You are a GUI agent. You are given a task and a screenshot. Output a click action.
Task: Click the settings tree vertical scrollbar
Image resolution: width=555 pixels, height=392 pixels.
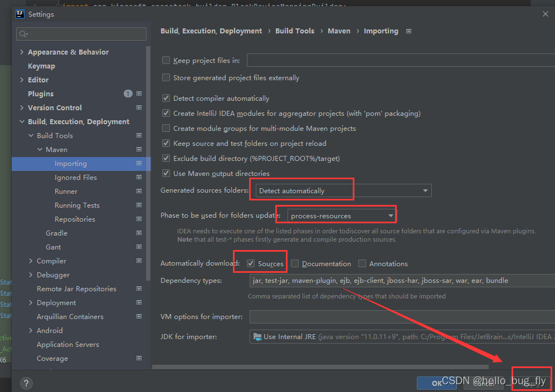pyautogui.click(x=148, y=163)
